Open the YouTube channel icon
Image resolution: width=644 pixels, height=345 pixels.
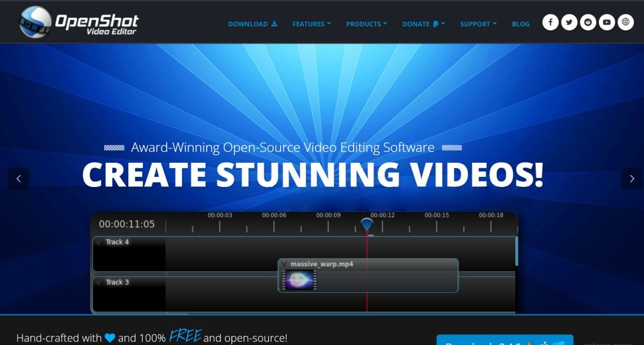tap(606, 23)
